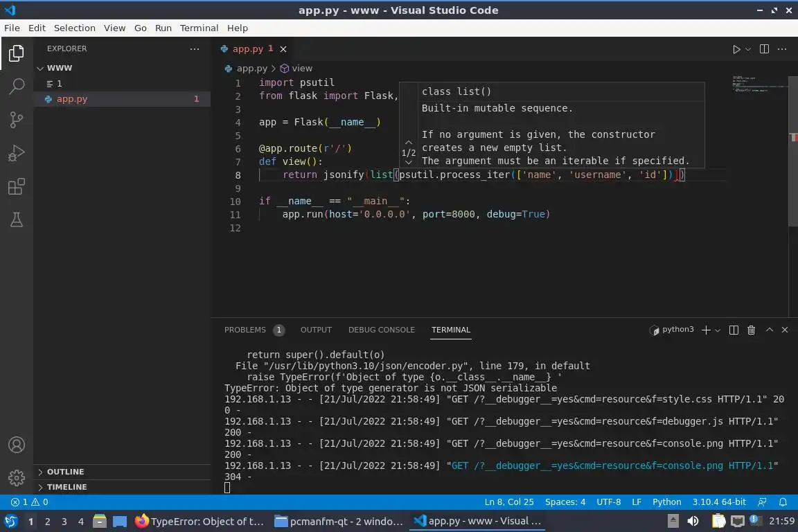
Task: Open the volume icon in system tray
Action: click(x=693, y=521)
